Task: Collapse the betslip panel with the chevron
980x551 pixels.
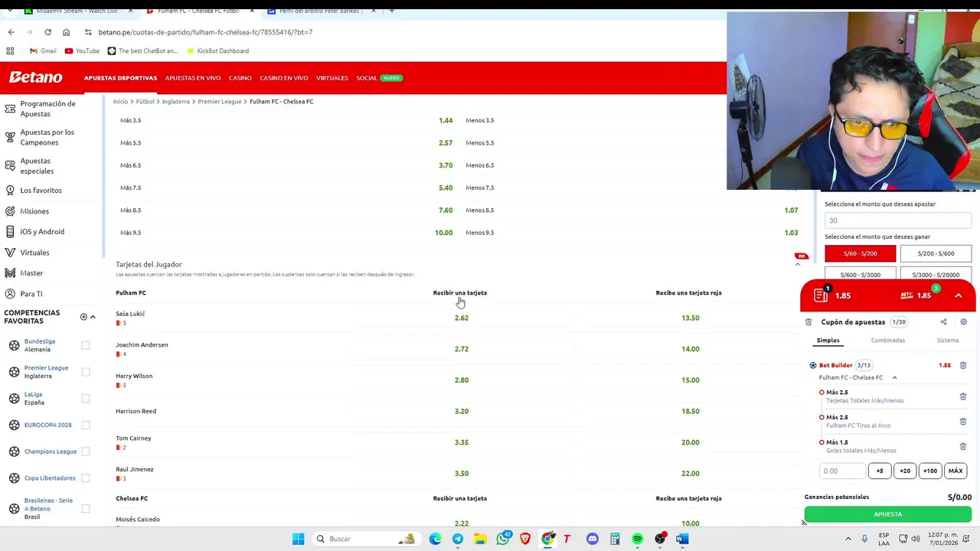Action: [959, 295]
